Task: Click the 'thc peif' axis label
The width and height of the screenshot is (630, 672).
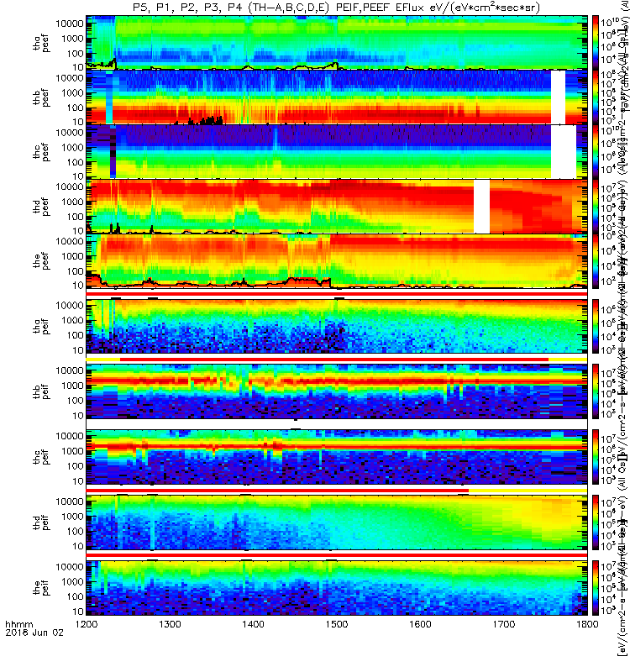Action: click(x=41, y=457)
